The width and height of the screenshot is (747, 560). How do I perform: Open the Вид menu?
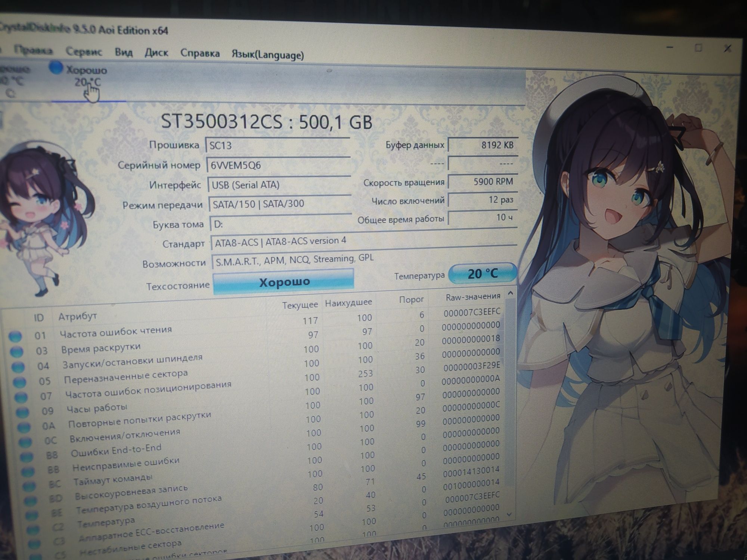[x=124, y=52]
